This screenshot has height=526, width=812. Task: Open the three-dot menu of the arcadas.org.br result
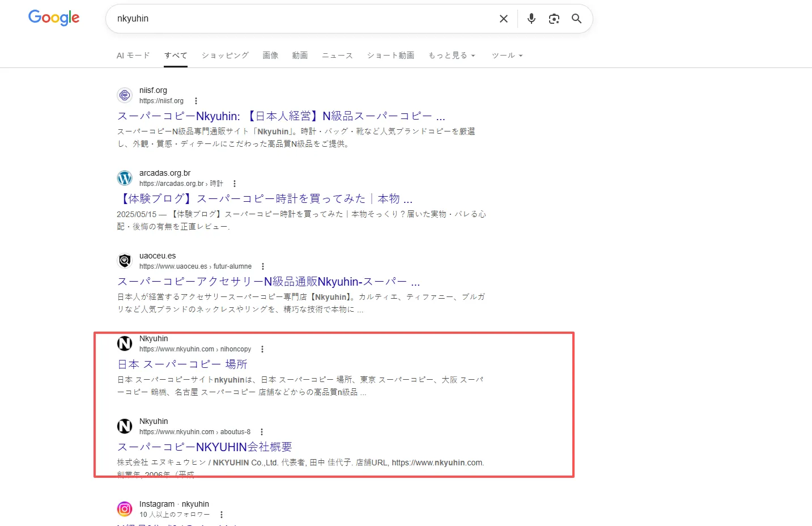(x=234, y=184)
